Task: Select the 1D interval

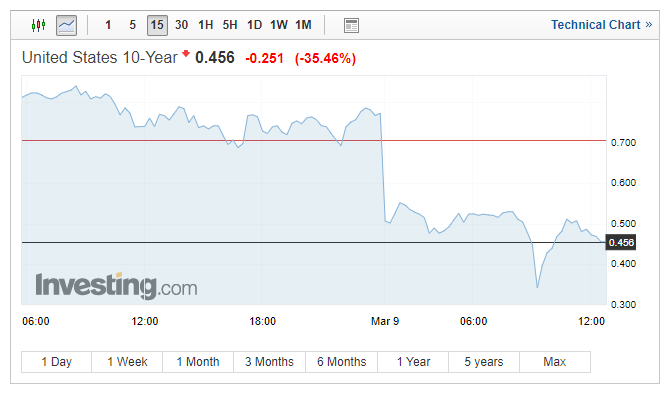Action: (254, 25)
